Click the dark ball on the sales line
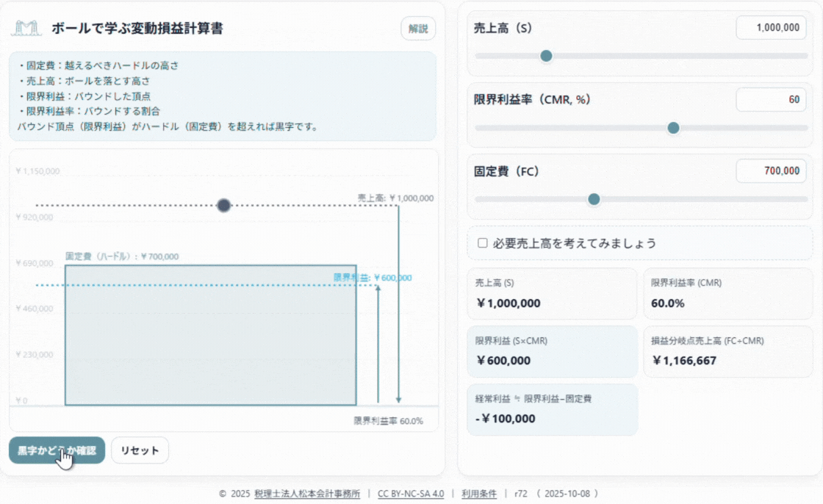Screen dimensions: 823x504 click(x=223, y=205)
